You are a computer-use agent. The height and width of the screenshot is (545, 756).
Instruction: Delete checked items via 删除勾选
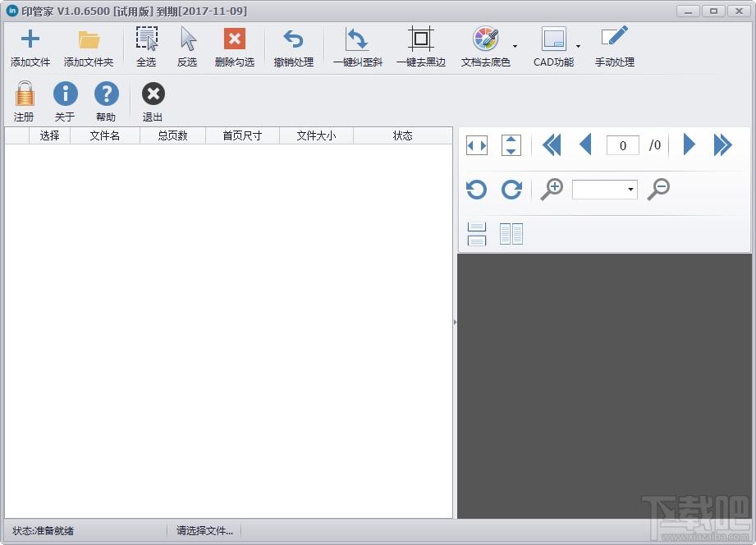coord(235,47)
